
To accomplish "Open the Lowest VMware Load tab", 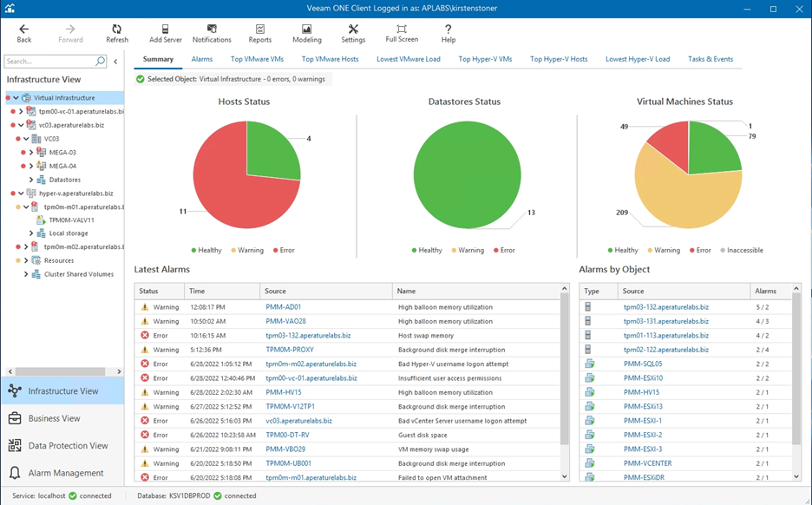I will coord(408,59).
